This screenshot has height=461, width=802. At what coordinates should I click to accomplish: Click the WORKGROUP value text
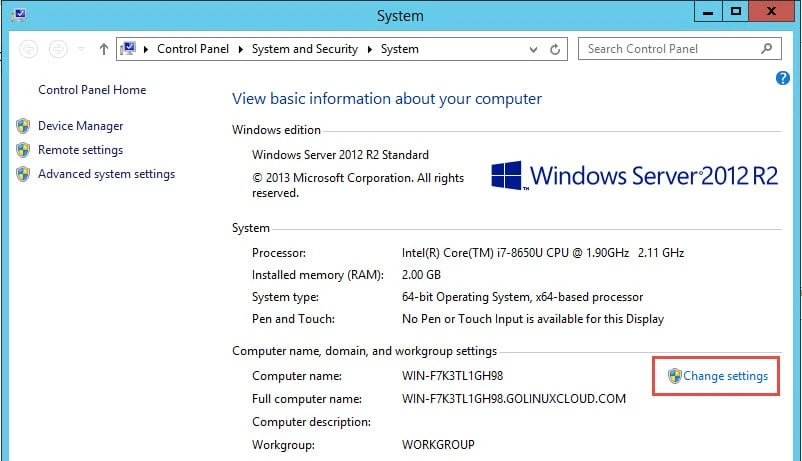coord(438,445)
